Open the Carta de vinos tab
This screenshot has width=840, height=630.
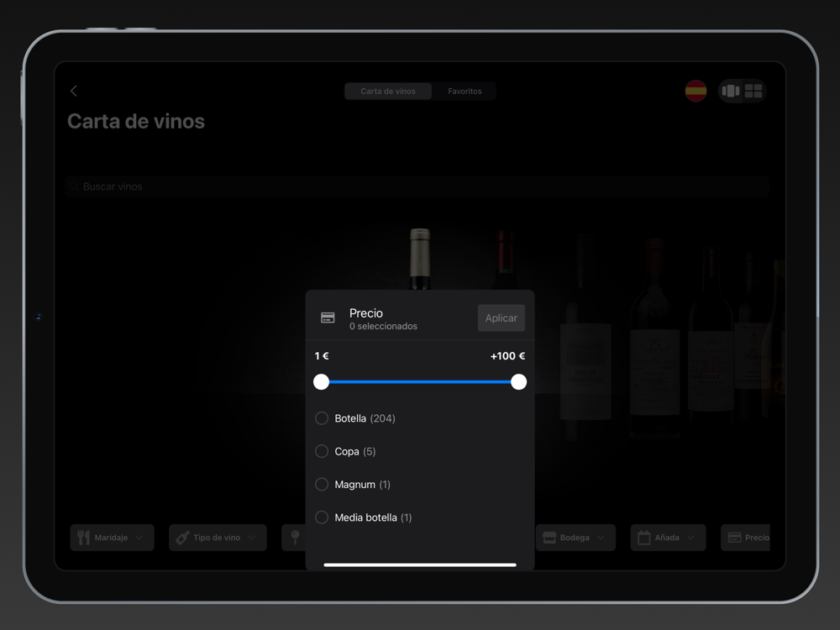(x=388, y=91)
